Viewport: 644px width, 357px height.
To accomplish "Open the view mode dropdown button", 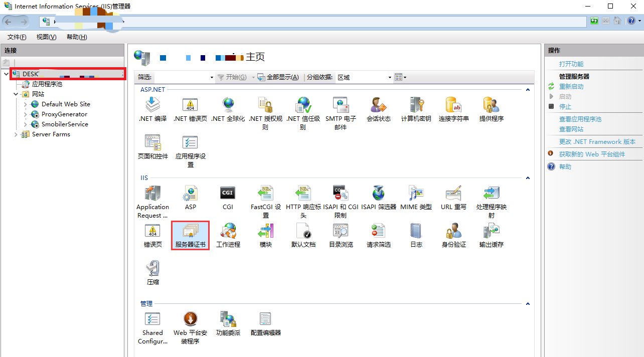I will pyautogui.click(x=400, y=77).
